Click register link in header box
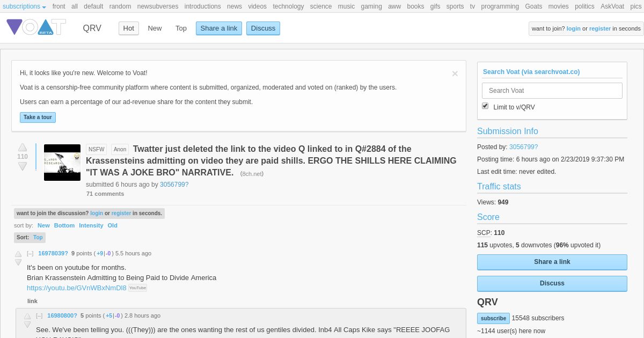 point(600,28)
